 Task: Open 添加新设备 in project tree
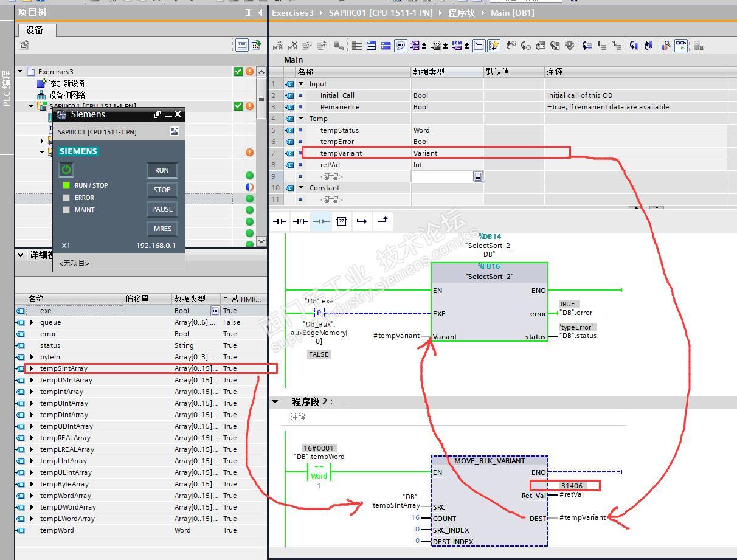pos(67,83)
